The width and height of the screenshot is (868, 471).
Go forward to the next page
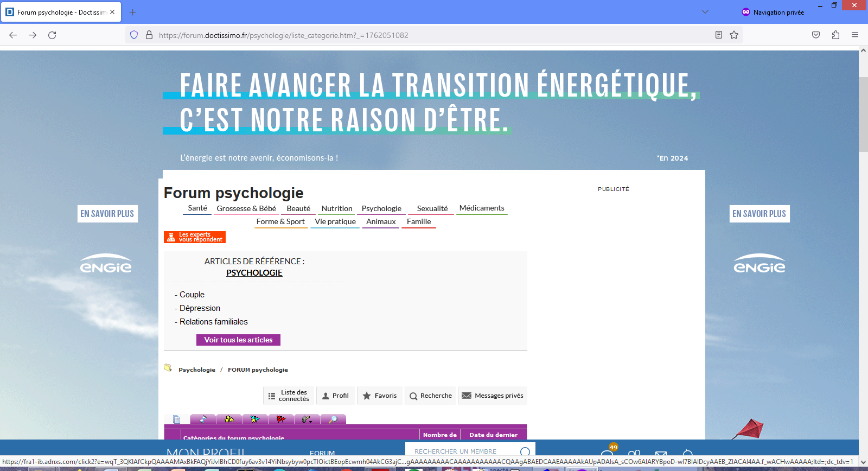[33, 35]
